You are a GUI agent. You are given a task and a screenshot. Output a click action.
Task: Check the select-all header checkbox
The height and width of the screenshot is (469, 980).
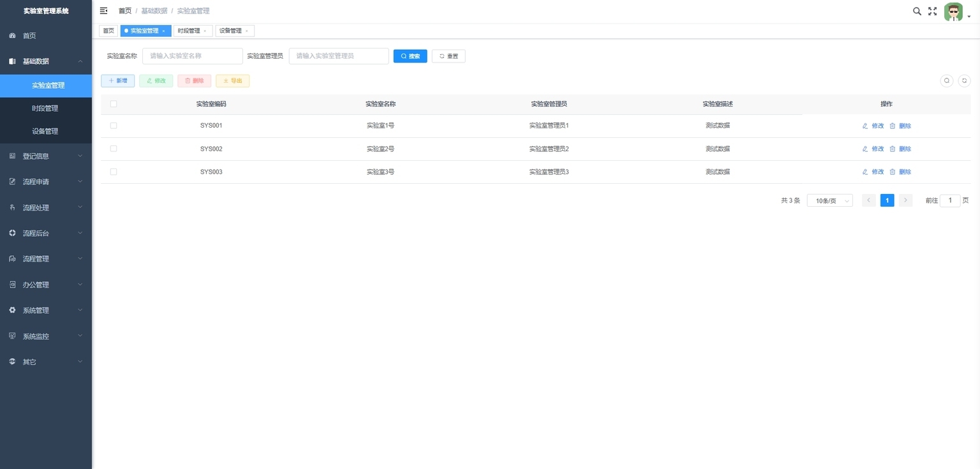[114, 104]
